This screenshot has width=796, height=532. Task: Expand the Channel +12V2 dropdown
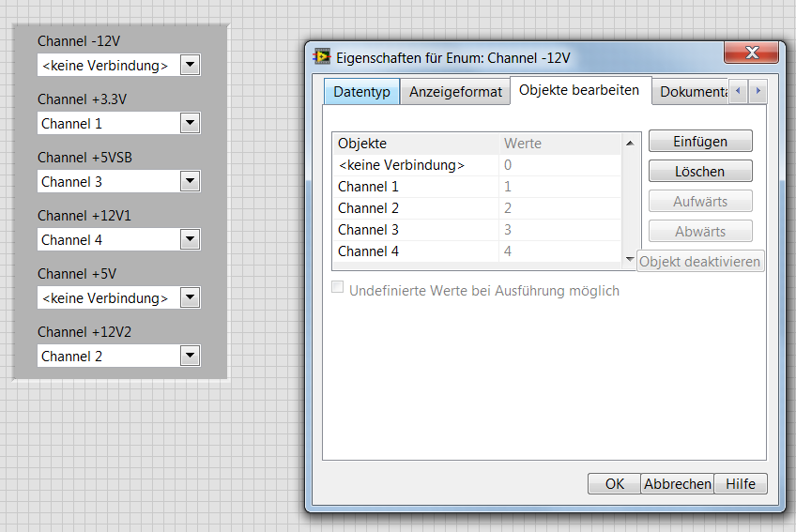point(190,356)
